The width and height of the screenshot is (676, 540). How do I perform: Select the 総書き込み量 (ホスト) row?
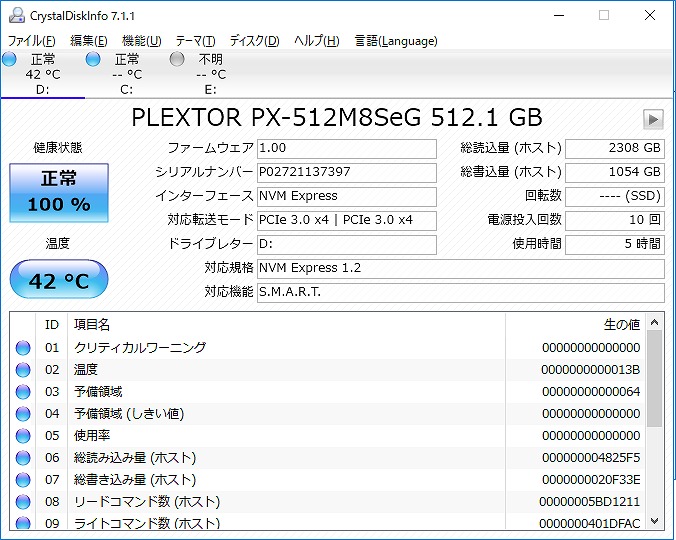point(328,480)
